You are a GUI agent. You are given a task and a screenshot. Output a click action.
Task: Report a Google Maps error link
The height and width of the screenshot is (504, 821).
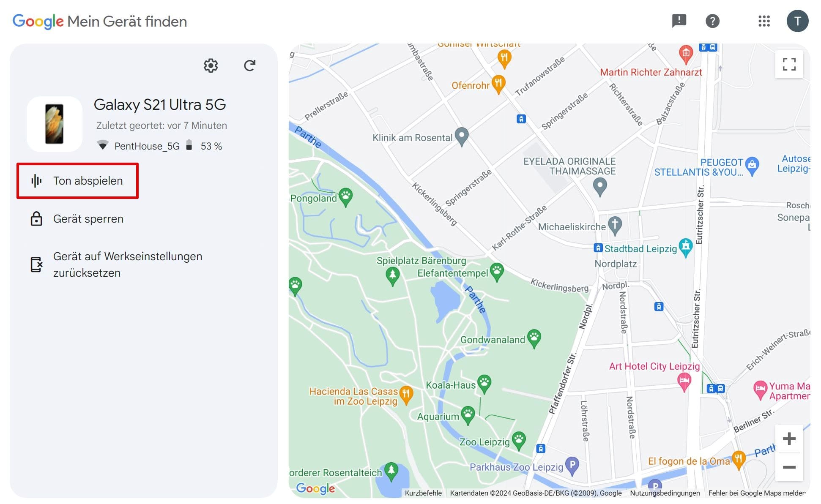point(756,493)
